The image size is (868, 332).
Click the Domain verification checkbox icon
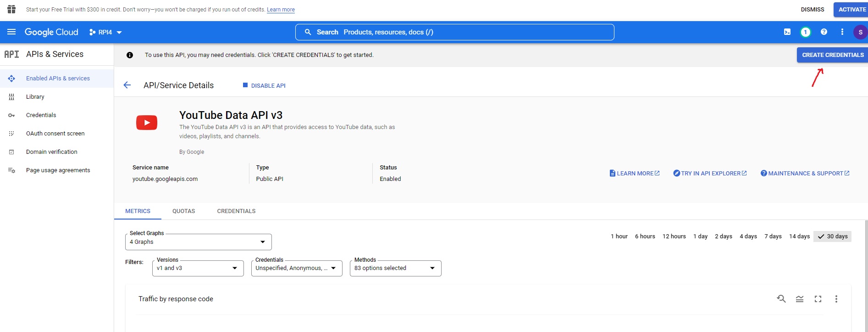point(11,152)
